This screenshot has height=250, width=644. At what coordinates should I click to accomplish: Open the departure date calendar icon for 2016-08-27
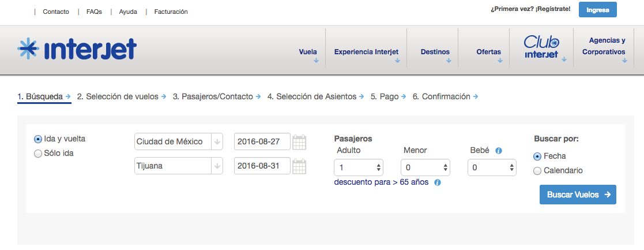[299, 142]
